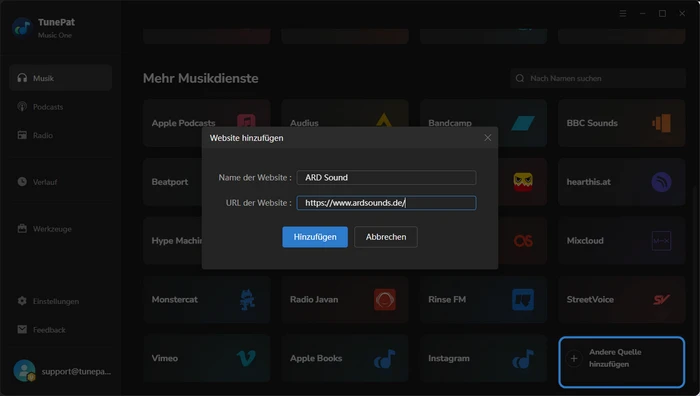The width and height of the screenshot is (700, 396).
Task: Focus the URL der Website field
Action: 386,203
